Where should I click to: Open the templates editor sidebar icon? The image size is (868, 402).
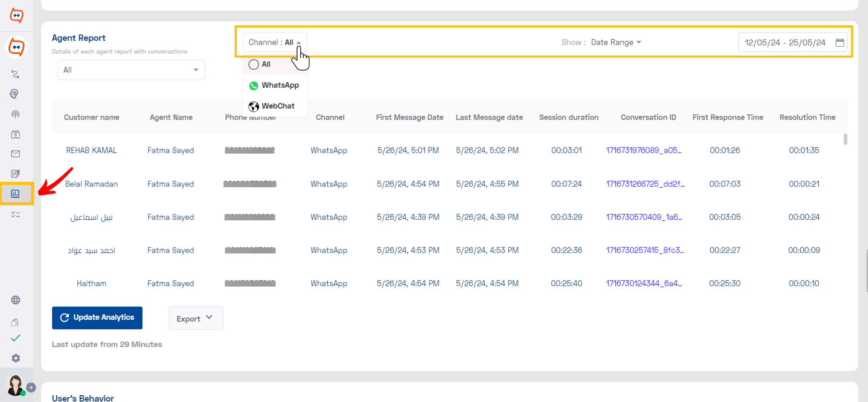15,174
